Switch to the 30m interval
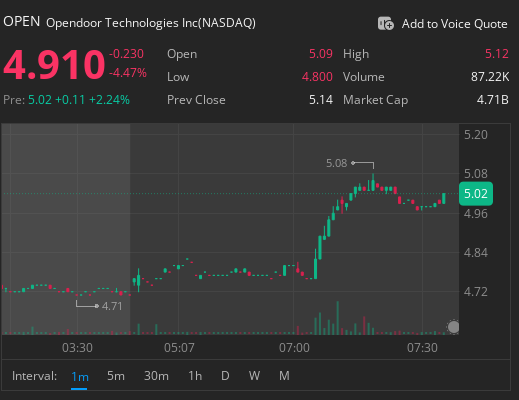 coord(156,376)
